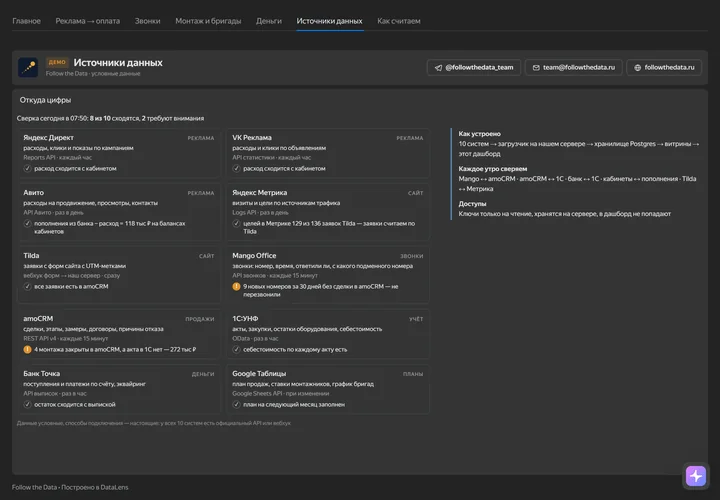Screen dimensions: 720x500
Task: Click the check icon in Tilda card
Action: click(x=28, y=287)
